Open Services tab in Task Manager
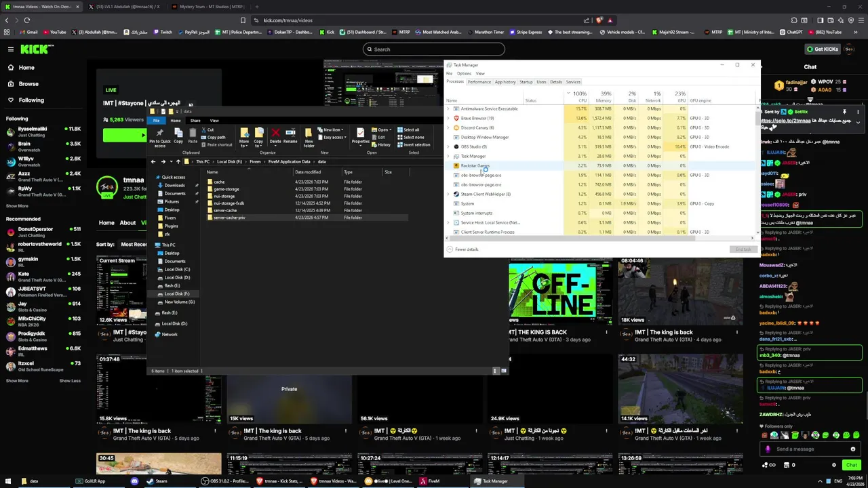This screenshot has height=488, width=868. point(573,82)
